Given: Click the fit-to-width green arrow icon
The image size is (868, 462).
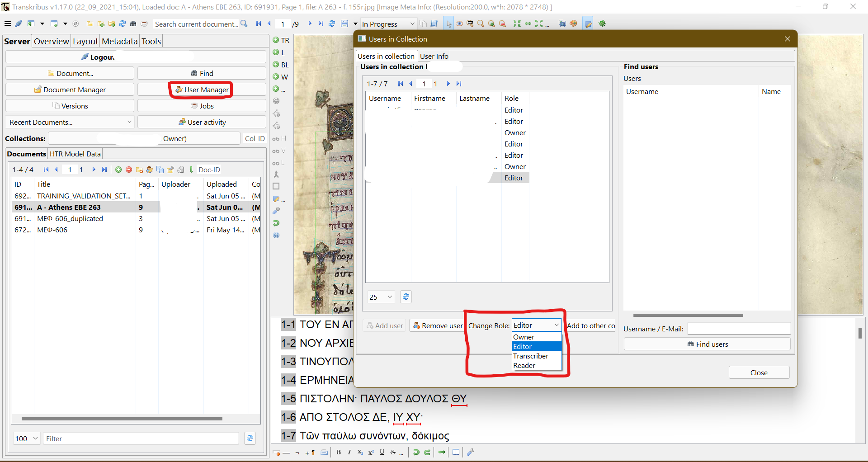Looking at the screenshot, I should click(x=528, y=24).
